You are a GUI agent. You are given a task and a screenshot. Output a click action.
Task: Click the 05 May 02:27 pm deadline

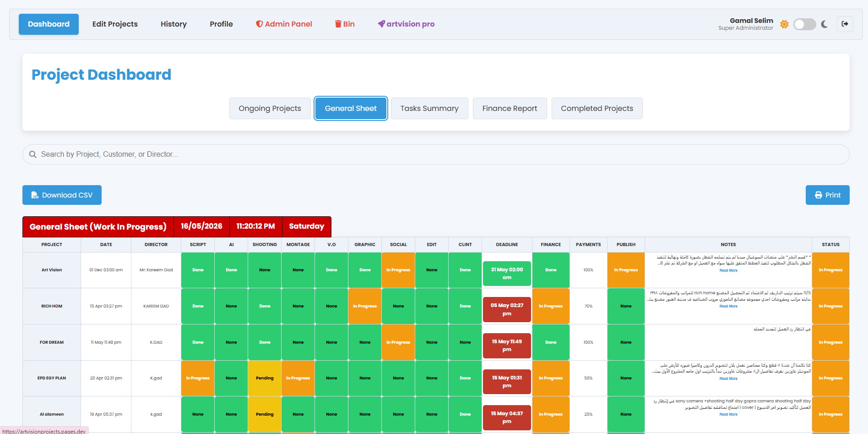click(507, 309)
